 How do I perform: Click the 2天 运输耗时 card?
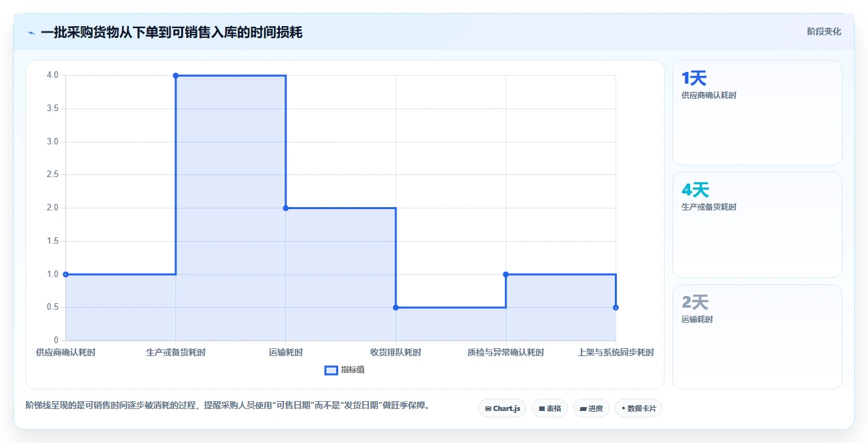click(757, 336)
